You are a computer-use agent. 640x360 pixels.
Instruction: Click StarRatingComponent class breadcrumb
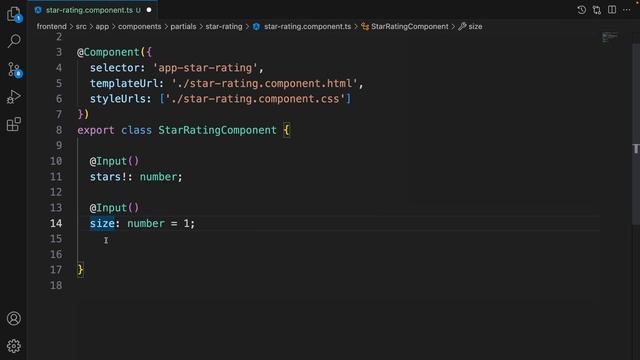pos(409,27)
